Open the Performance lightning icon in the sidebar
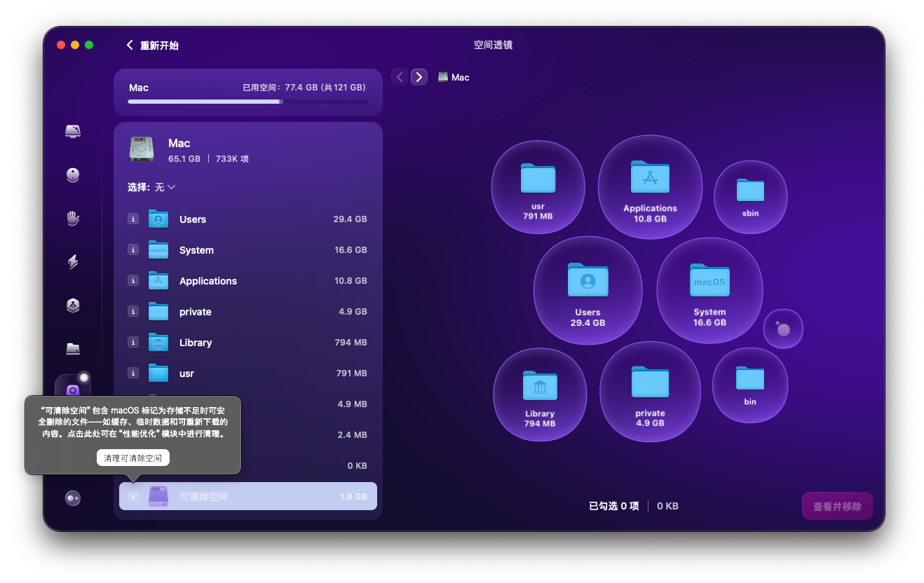The image size is (924, 583). [73, 262]
